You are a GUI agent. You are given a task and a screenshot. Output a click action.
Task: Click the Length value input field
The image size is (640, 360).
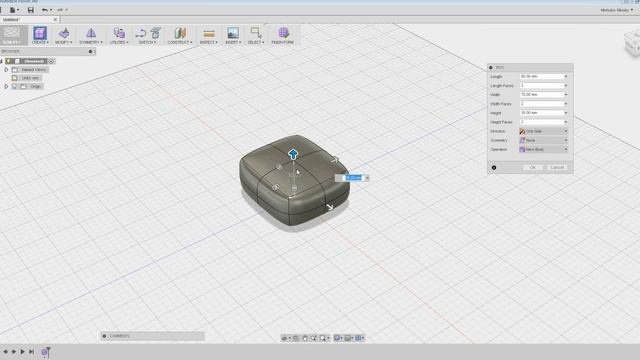(542, 76)
